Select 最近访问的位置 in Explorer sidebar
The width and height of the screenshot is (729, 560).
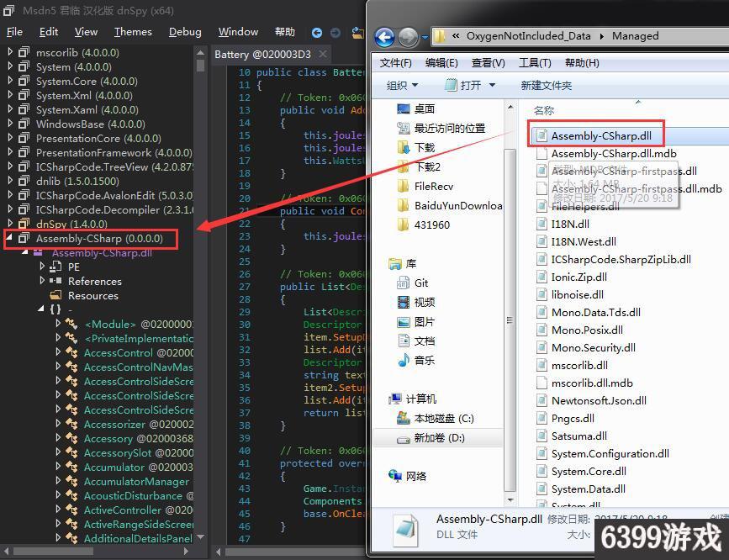[441, 128]
